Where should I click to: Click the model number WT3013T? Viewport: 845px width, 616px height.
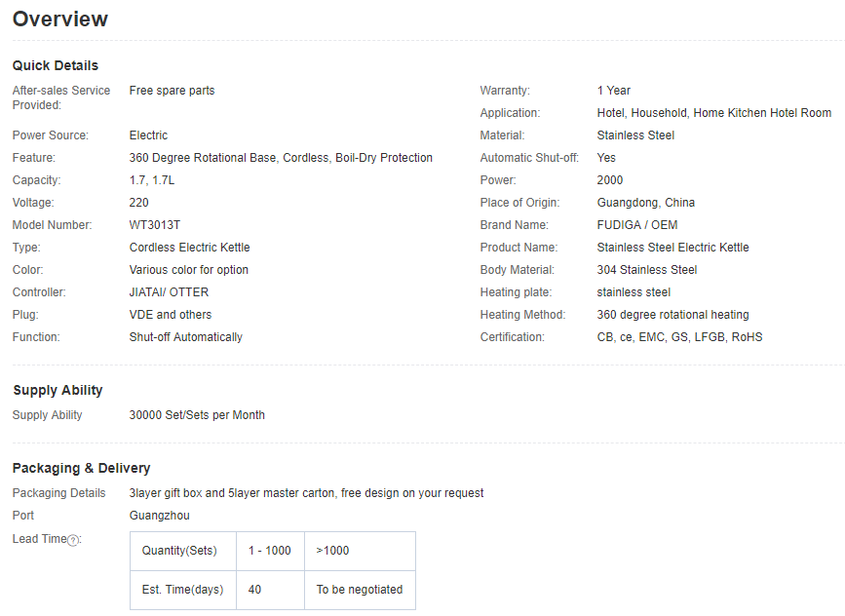(x=155, y=225)
